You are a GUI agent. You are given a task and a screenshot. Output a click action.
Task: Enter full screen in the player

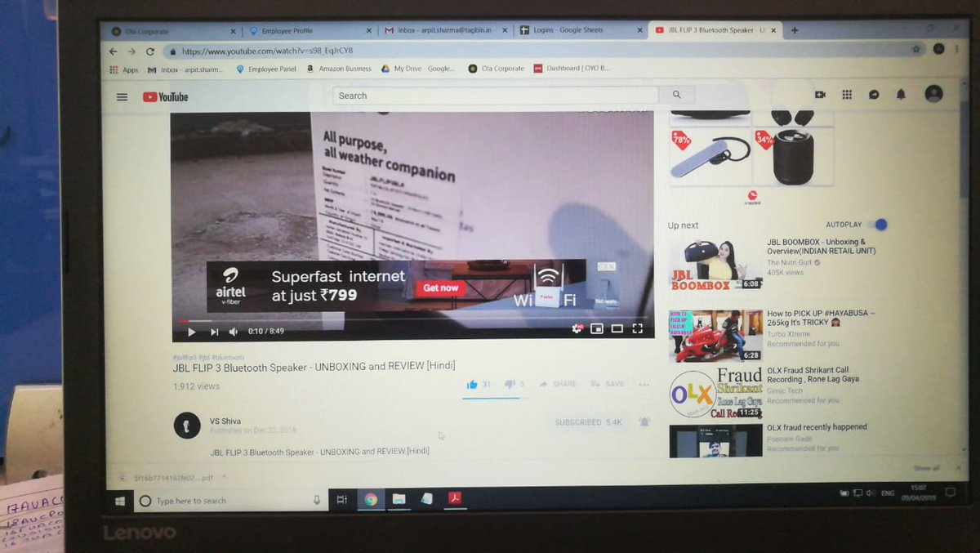pos(638,328)
